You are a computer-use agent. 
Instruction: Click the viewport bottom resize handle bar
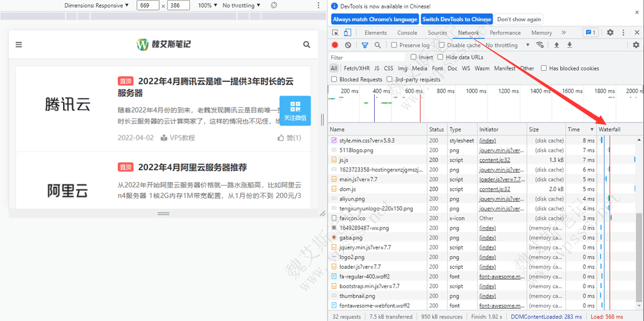164,214
